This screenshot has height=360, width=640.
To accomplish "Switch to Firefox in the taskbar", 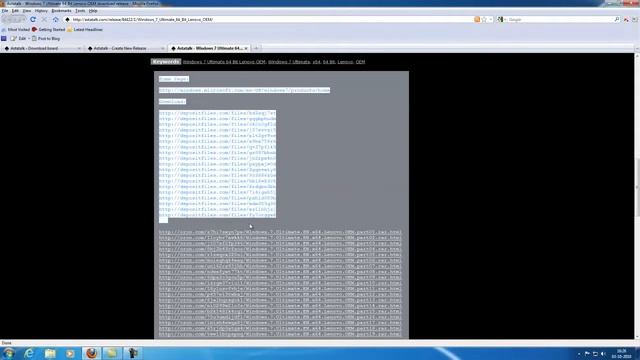I will 91,353.
